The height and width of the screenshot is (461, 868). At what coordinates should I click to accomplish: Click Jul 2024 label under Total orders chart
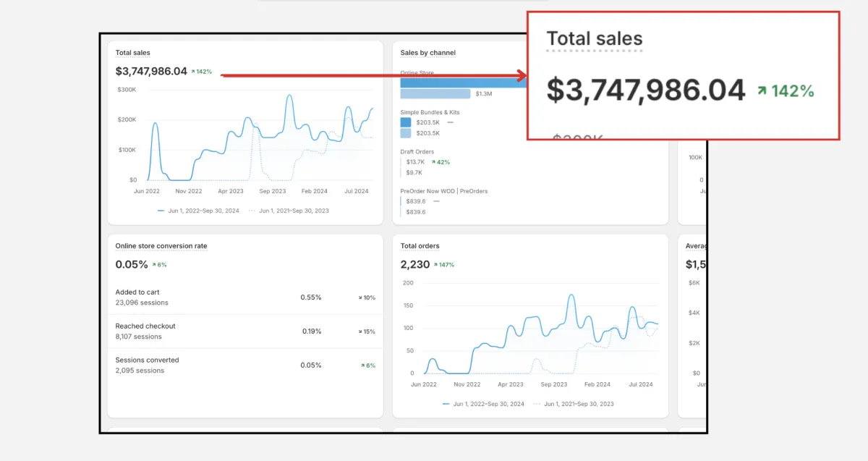point(640,384)
